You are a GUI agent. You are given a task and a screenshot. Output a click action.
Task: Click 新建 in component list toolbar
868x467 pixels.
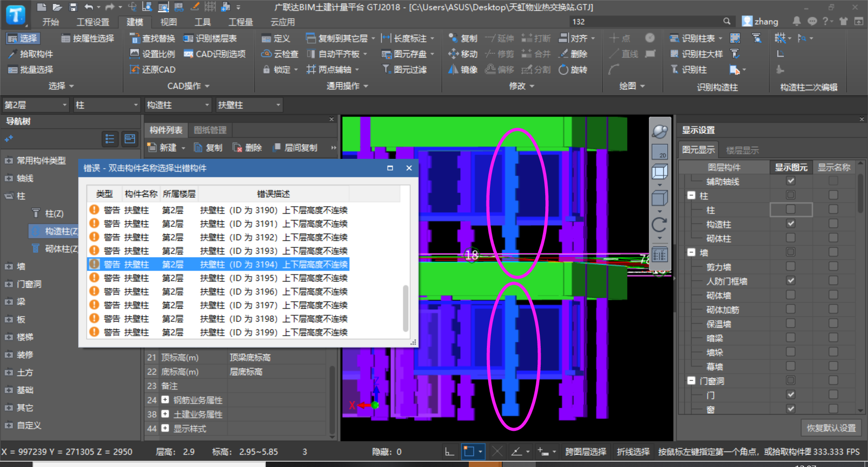[166, 148]
